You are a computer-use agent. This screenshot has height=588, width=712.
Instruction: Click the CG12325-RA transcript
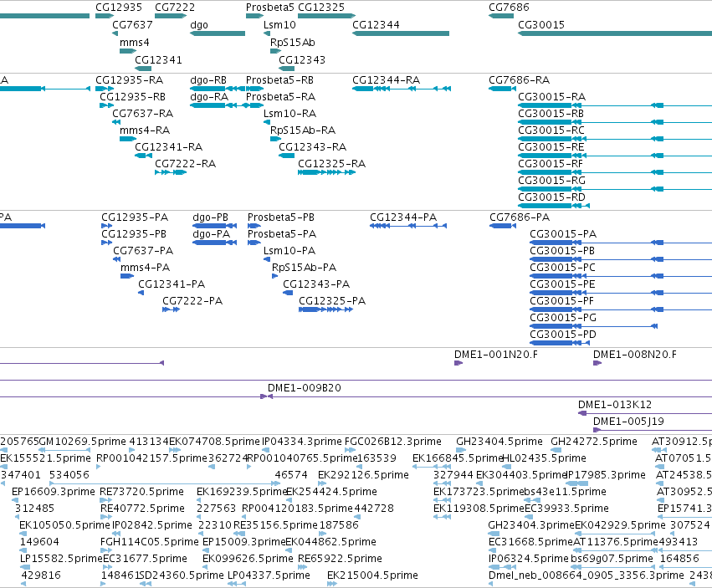pyautogui.click(x=326, y=172)
